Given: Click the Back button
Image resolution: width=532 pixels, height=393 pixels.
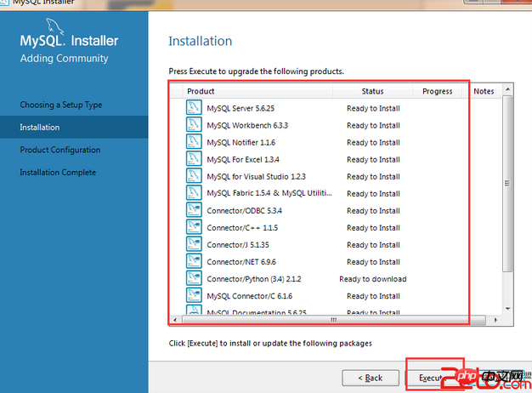Looking at the screenshot, I should coord(371,378).
